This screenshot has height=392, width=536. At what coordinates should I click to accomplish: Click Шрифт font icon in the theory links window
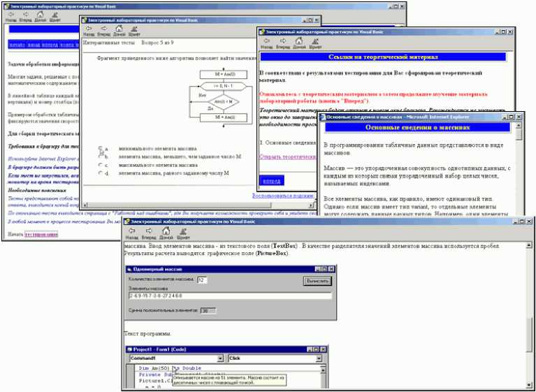[x=315, y=41]
